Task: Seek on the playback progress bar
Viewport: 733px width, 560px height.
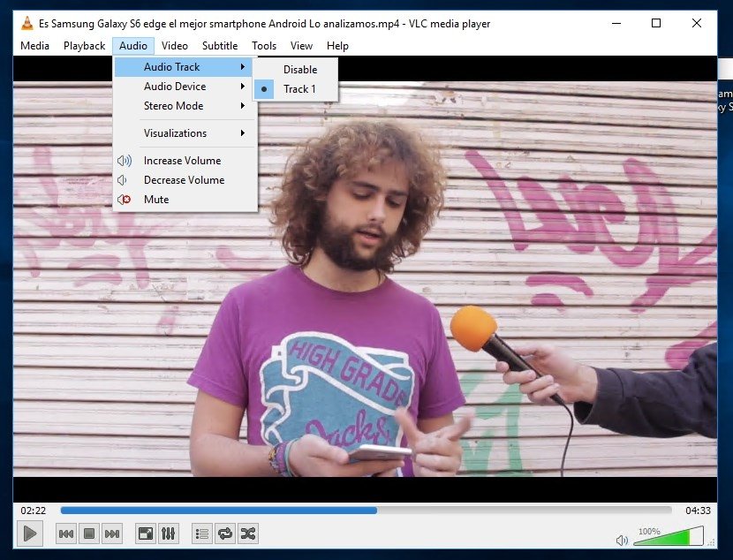Action: coord(366,511)
